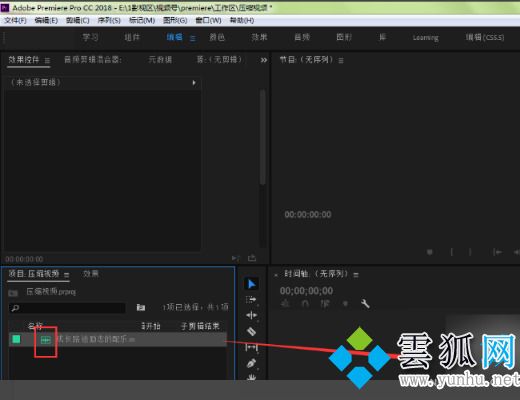Switch to the 颜色 workspace
The width and height of the screenshot is (520, 400).
click(x=217, y=37)
